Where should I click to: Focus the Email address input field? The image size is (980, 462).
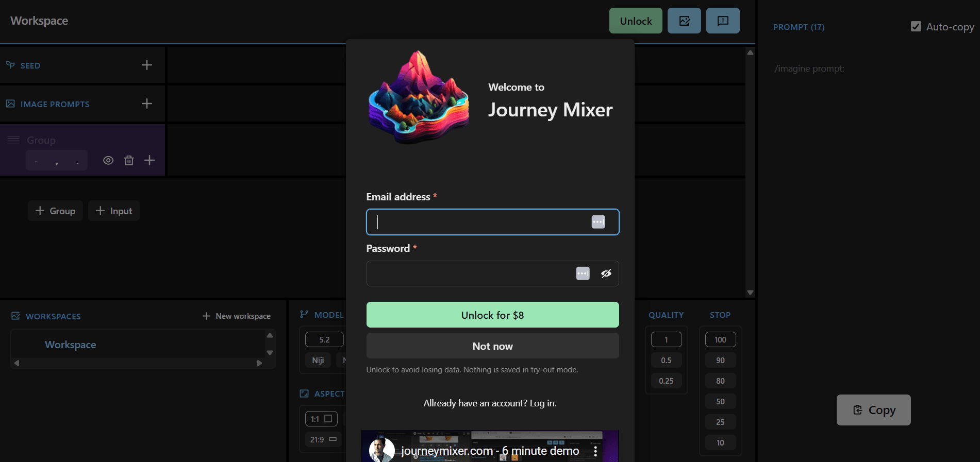[492, 222]
